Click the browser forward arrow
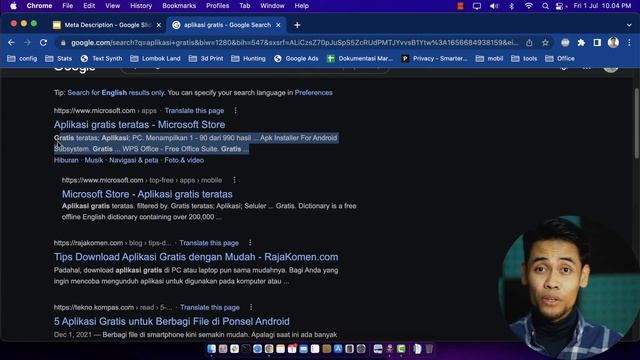The height and width of the screenshot is (360, 640). click(x=27, y=43)
